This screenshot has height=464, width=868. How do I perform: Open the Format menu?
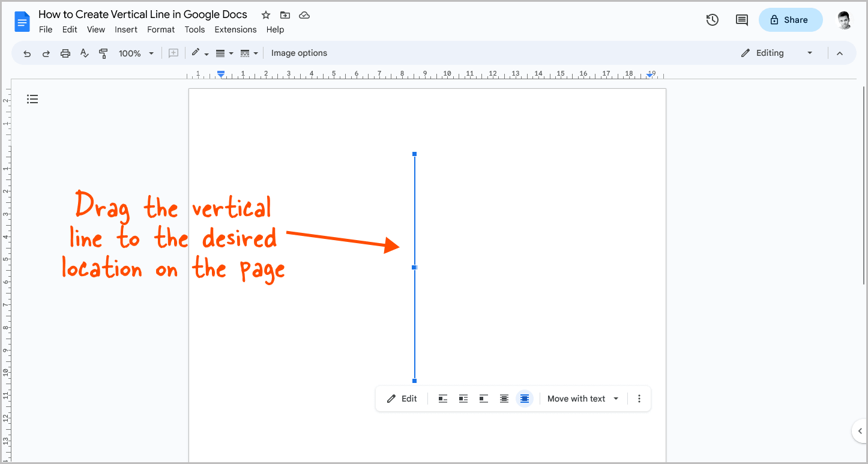click(x=160, y=29)
